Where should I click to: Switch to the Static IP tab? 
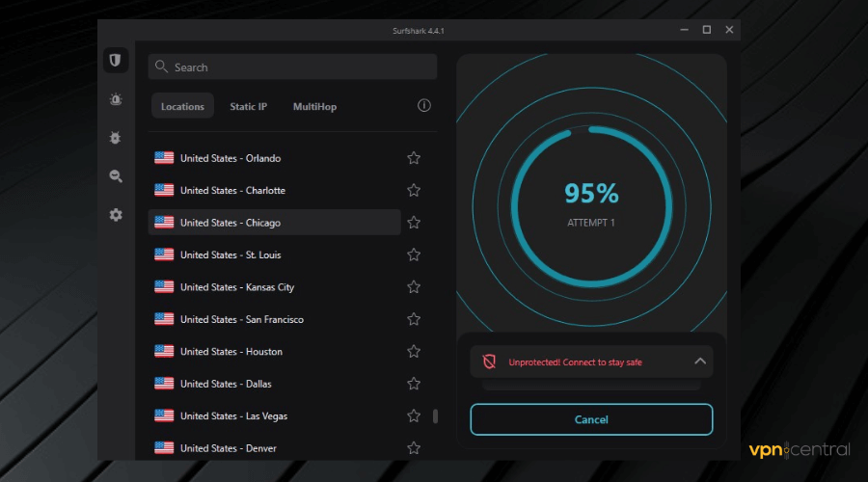click(248, 106)
